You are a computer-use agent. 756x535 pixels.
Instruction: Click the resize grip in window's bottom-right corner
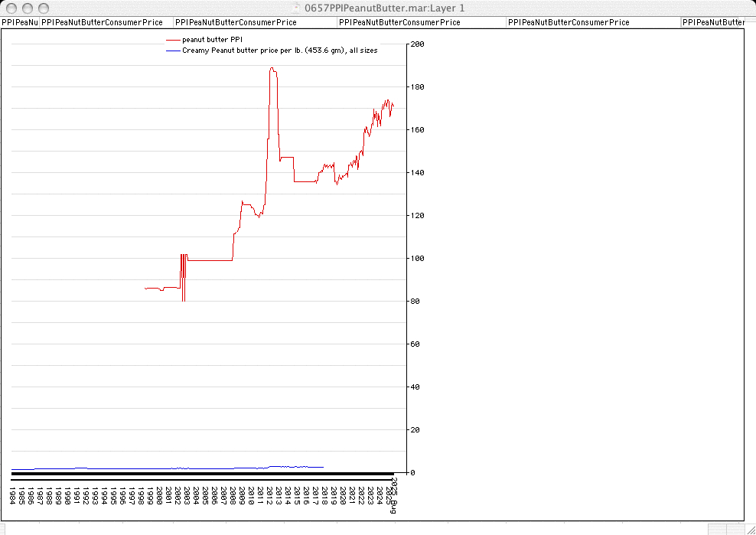coord(749,529)
